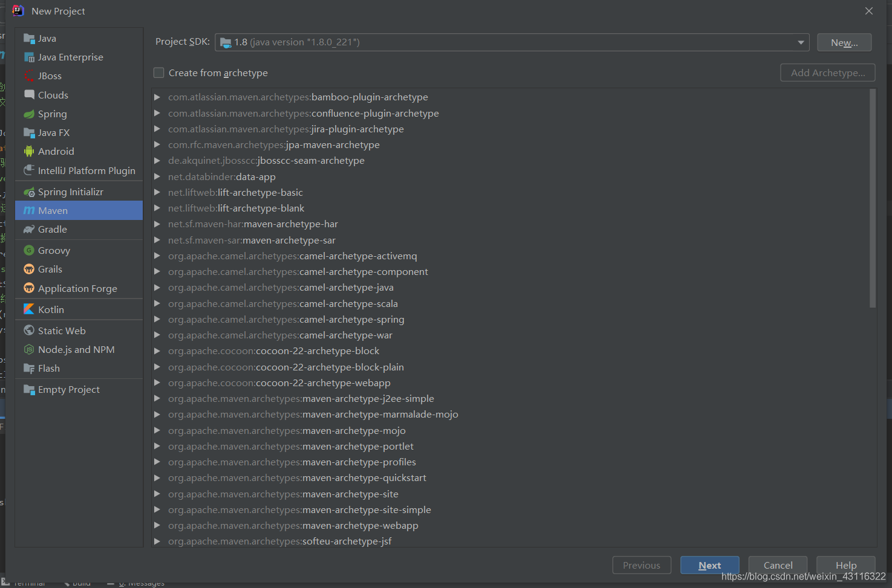Click the Maven 'm' icon
892x588 pixels.
pos(29,211)
